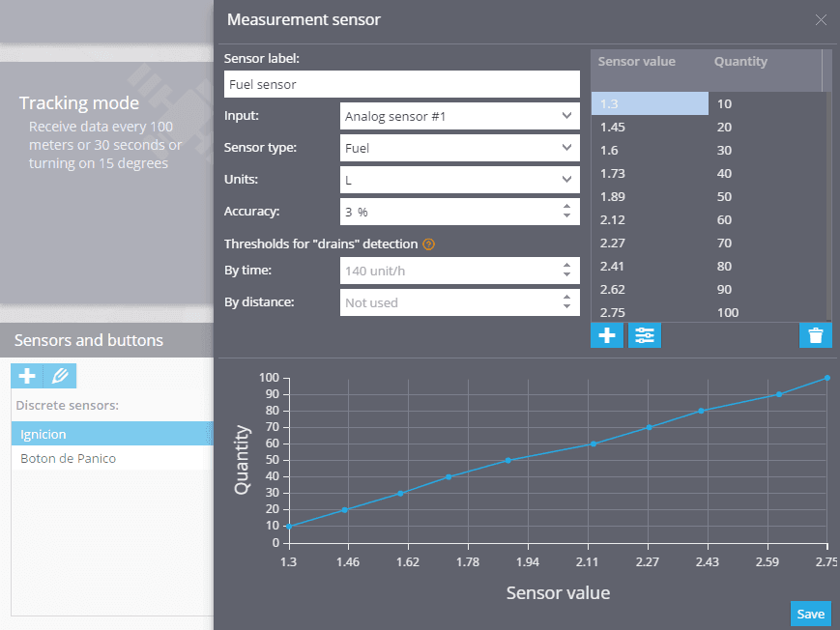Close the Measurement sensor dialog
This screenshot has width=840, height=630.
coord(821,19)
